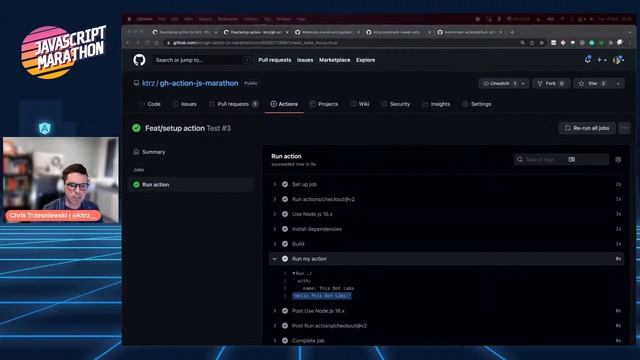Expand the Build step
The width and height of the screenshot is (640, 360).
point(275,244)
